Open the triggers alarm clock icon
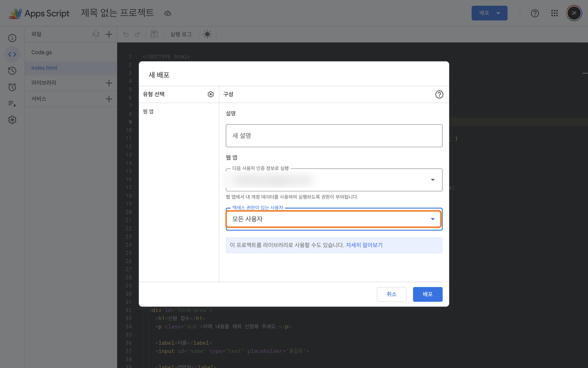 pos(12,87)
